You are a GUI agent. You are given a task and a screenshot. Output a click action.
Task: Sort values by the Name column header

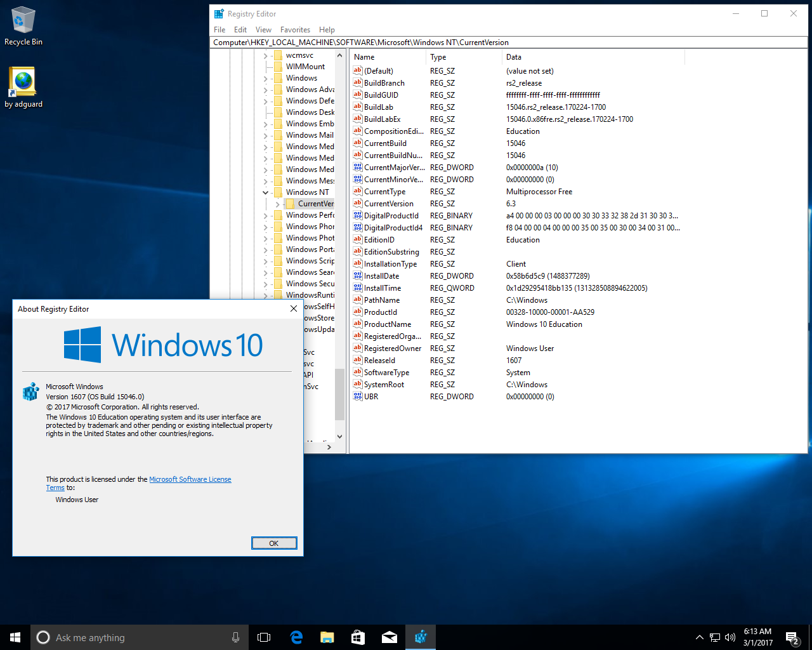[x=388, y=57]
